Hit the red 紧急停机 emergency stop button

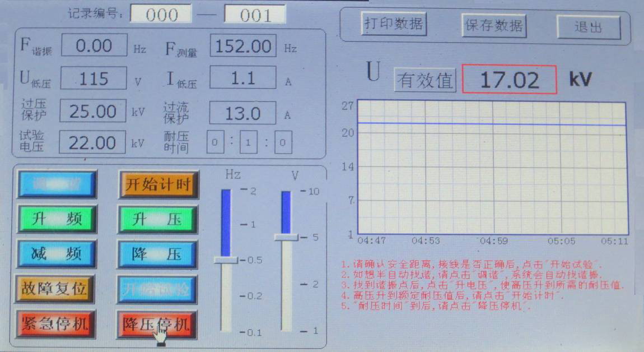(x=56, y=324)
